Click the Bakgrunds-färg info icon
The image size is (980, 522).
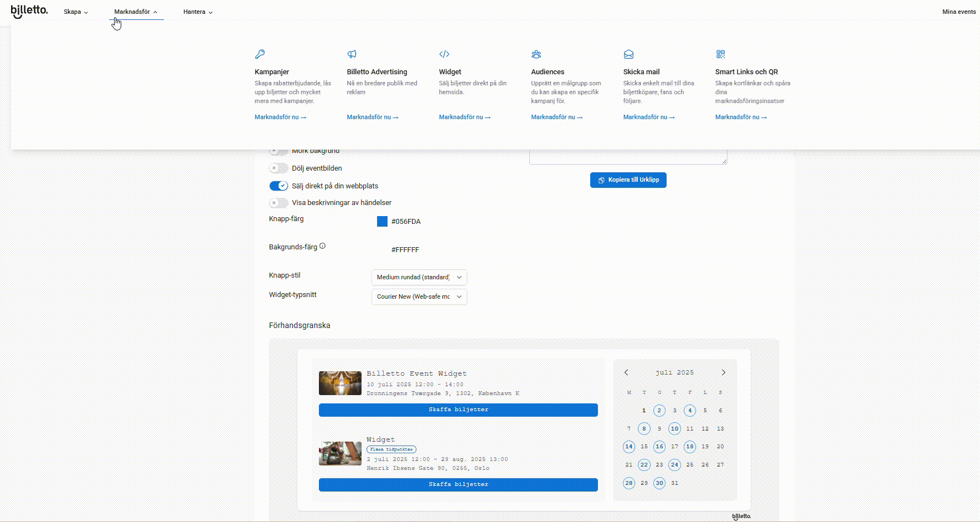tap(322, 246)
